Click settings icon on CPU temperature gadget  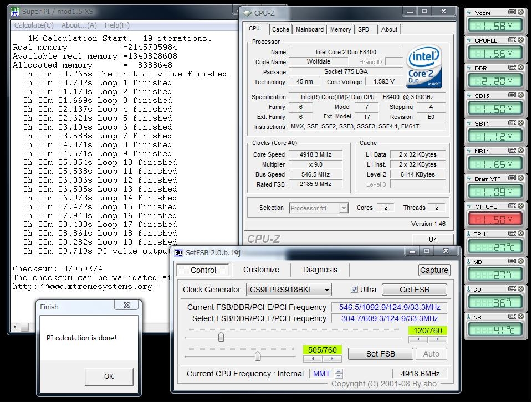[512, 234]
